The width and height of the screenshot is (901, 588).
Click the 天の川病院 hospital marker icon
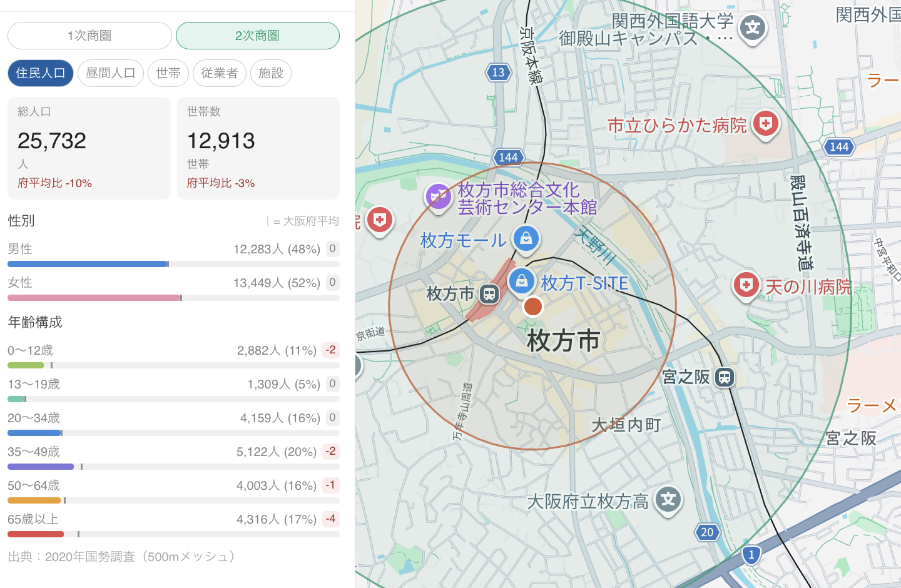coord(746,286)
